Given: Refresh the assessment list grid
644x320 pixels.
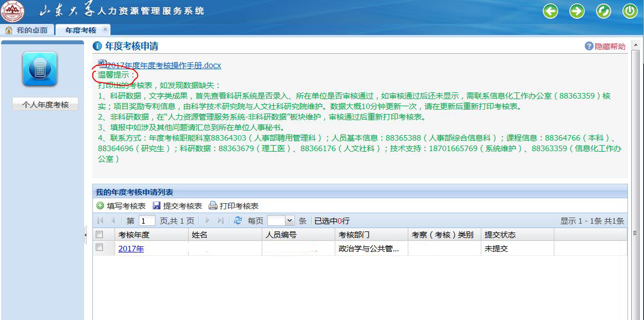Looking at the screenshot, I should [238, 220].
